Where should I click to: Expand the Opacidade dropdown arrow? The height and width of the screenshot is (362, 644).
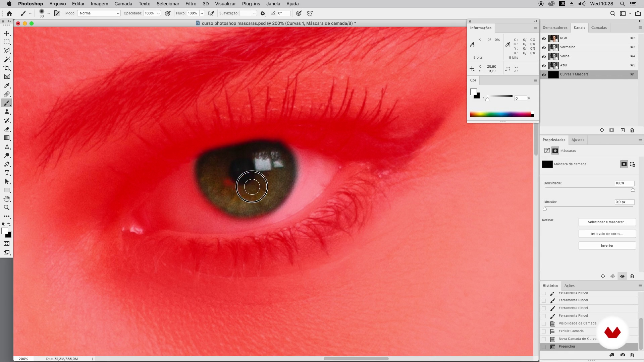coord(158,13)
